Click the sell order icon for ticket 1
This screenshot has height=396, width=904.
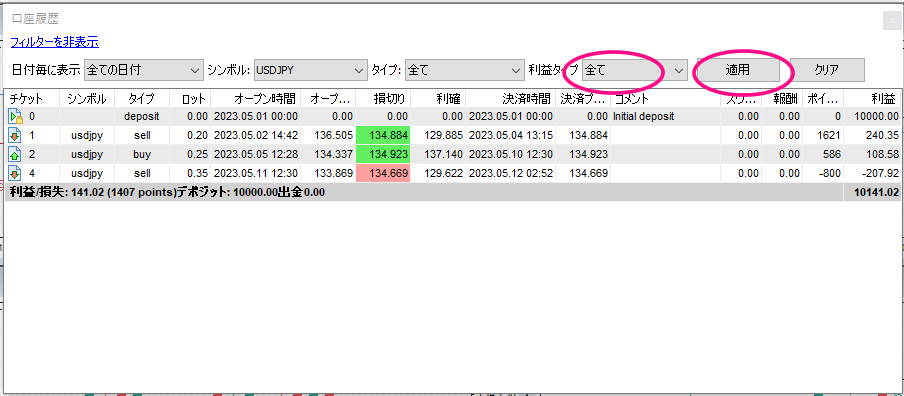(x=15, y=136)
